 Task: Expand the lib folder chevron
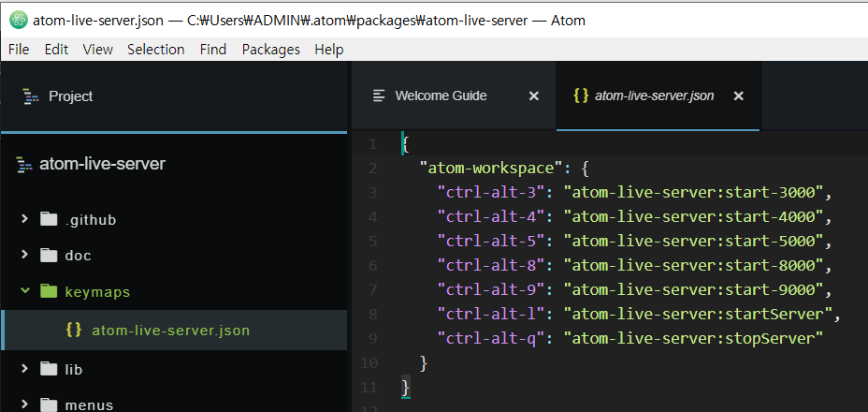(24, 369)
